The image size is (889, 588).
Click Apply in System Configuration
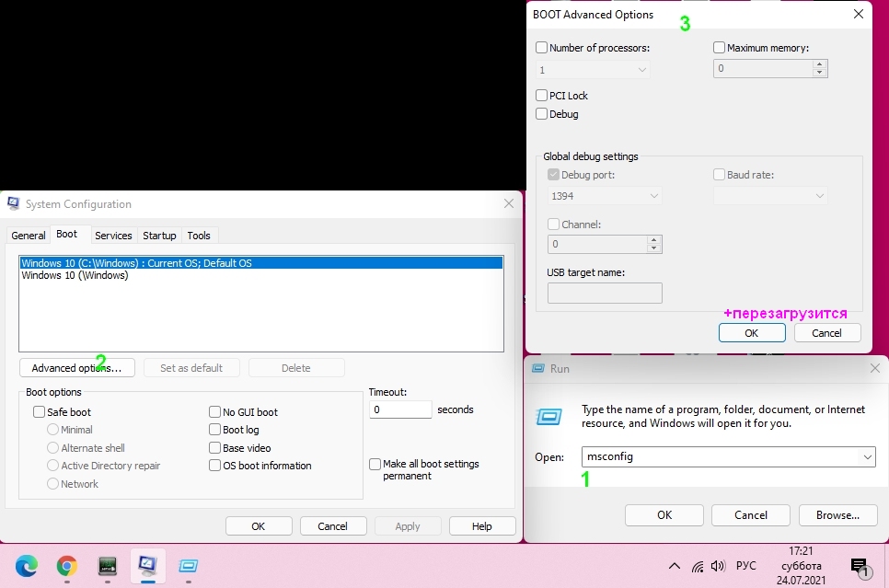pyautogui.click(x=408, y=526)
